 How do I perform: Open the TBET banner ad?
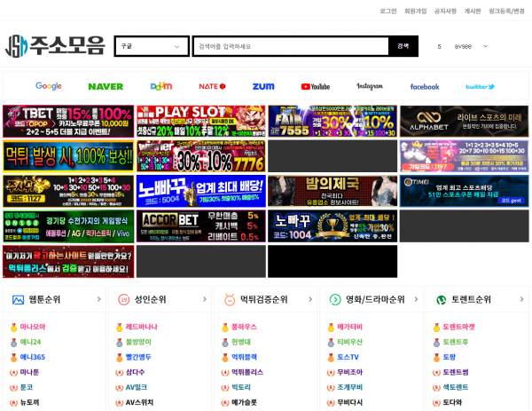tap(68, 122)
